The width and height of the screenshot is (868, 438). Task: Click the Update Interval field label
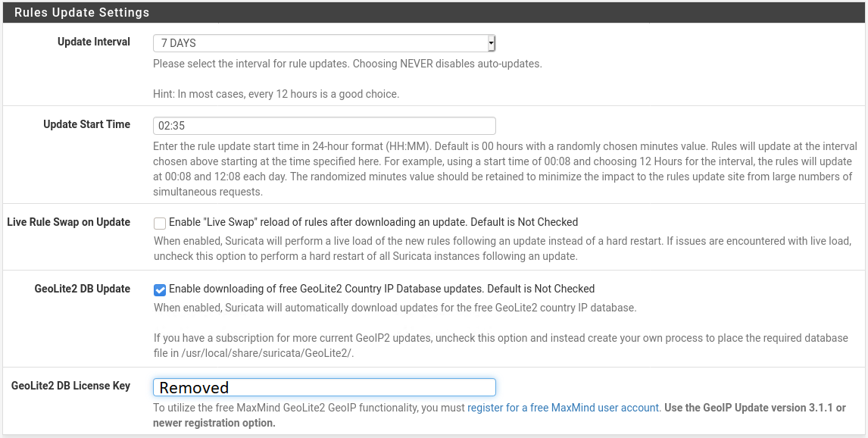[x=94, y=42]
